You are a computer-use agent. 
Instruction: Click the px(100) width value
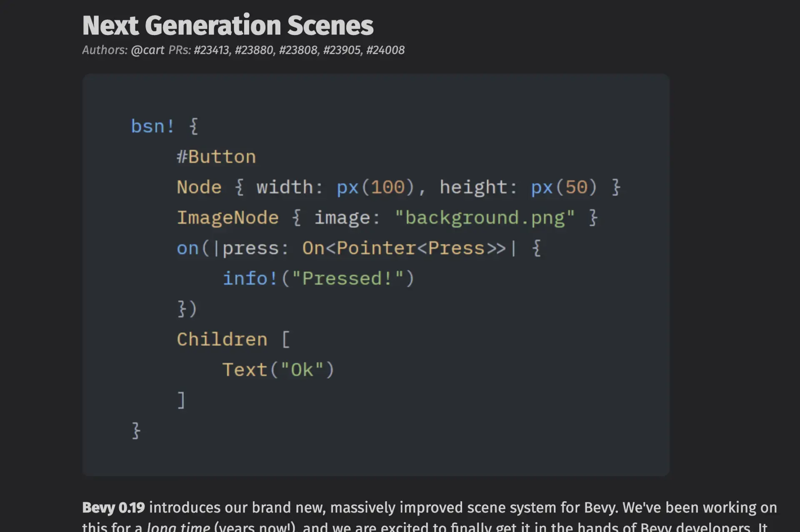tap(375, 187)
